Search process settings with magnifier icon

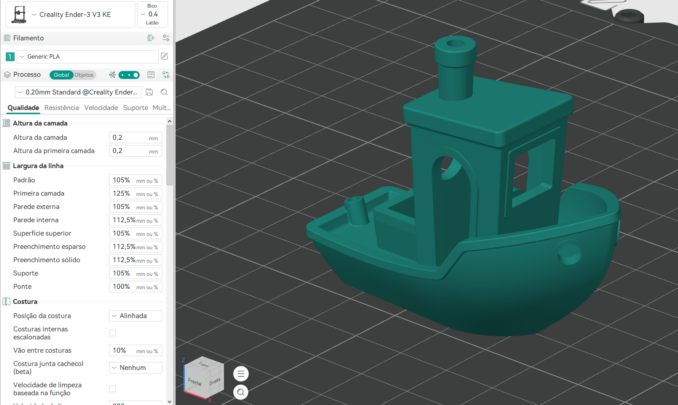coord(164,92)
